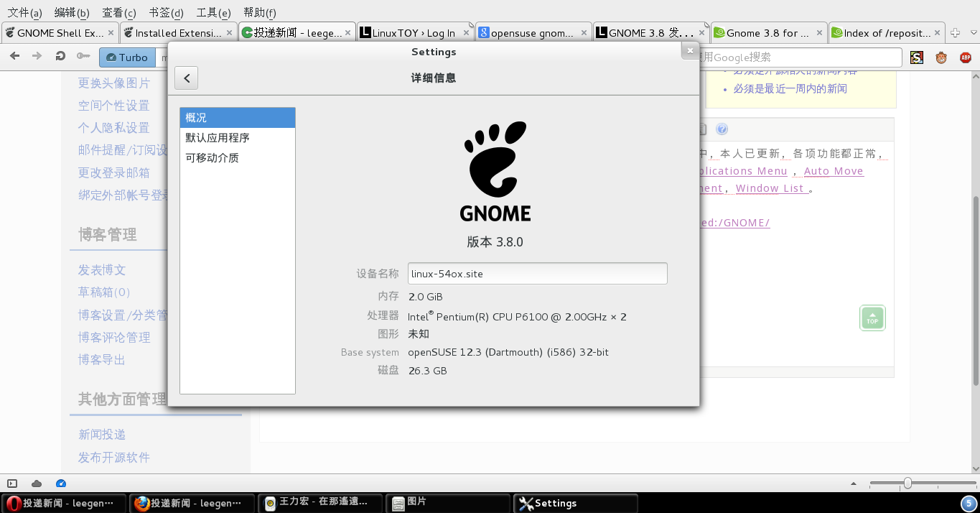Click the monkey extension icon

pos(941,57)
